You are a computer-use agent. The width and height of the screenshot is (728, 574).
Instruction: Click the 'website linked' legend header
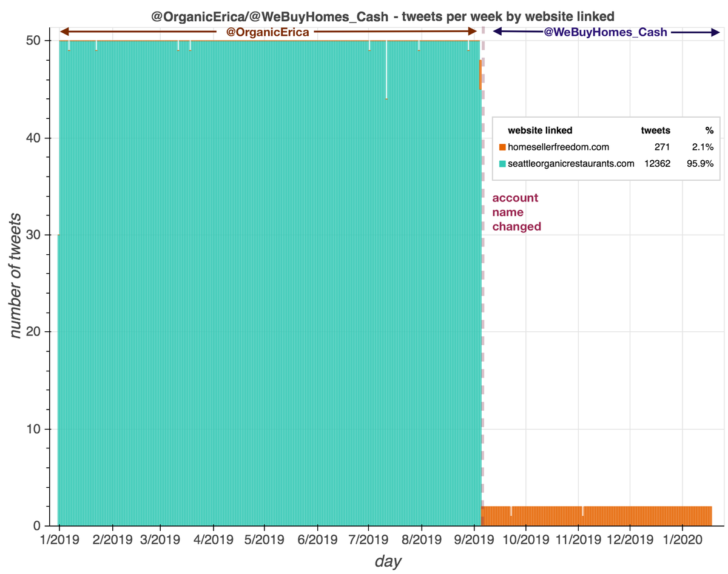[540, 130]
